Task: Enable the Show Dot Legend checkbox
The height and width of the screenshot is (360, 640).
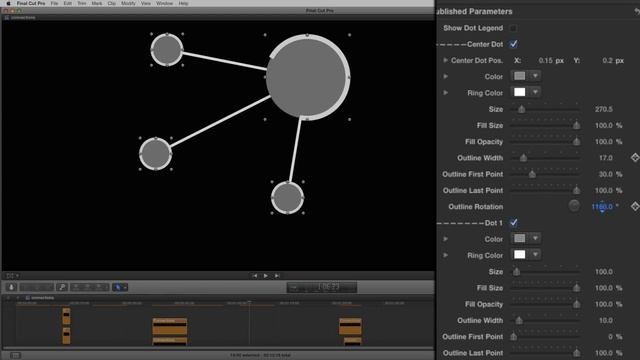Action: (x=513, y=28)
